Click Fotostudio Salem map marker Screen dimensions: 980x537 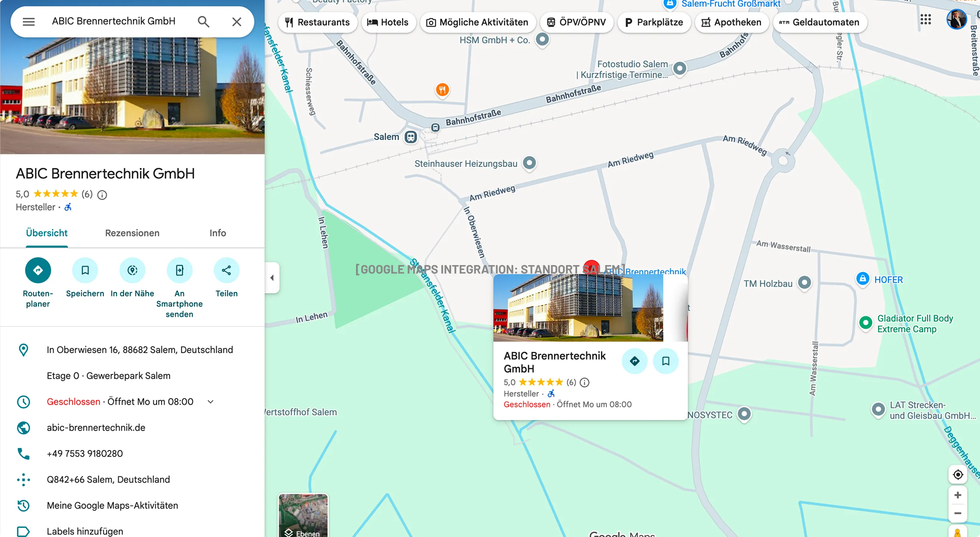tap(680, 69)
